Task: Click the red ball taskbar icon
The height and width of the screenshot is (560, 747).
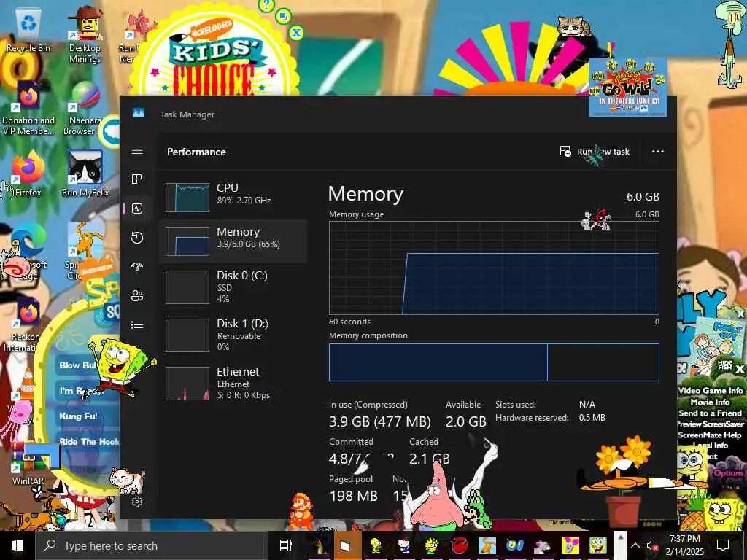Action: point(460,545)
